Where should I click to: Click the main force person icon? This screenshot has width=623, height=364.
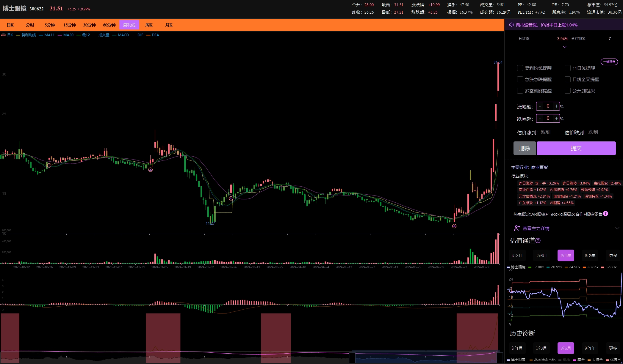point(517,228)
